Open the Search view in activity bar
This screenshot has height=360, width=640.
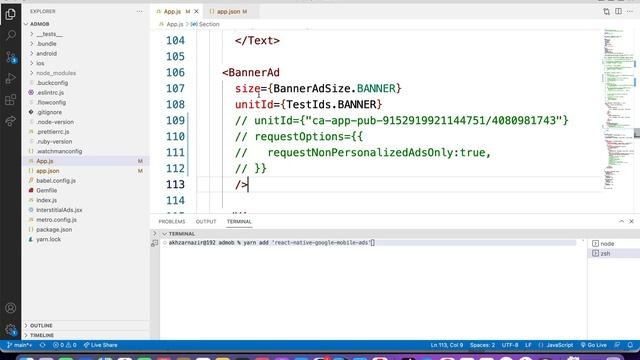[11, 35]
